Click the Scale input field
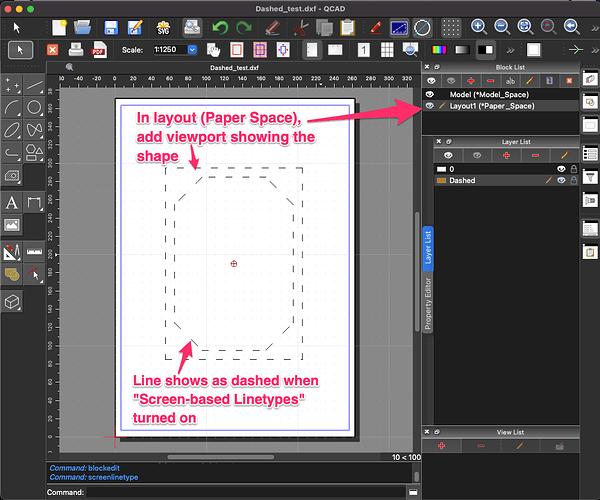 coord(171,50)
